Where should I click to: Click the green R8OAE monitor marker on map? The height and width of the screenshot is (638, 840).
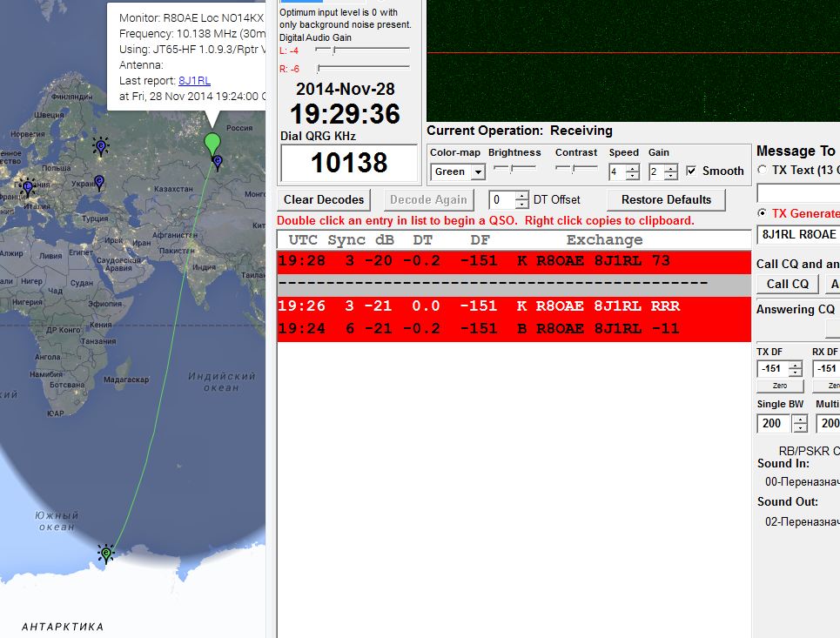pyautogui.click(x=212, y=143)
